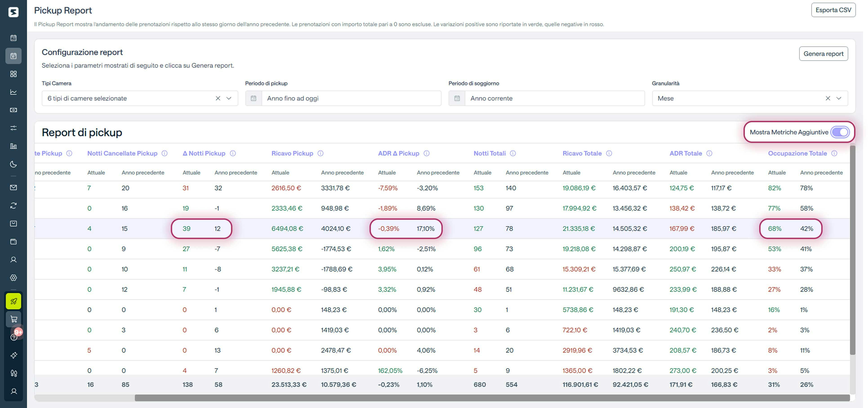Clear the Mese granularity selection
Viewport: 868px width, 408px height.
pos(828,98)
